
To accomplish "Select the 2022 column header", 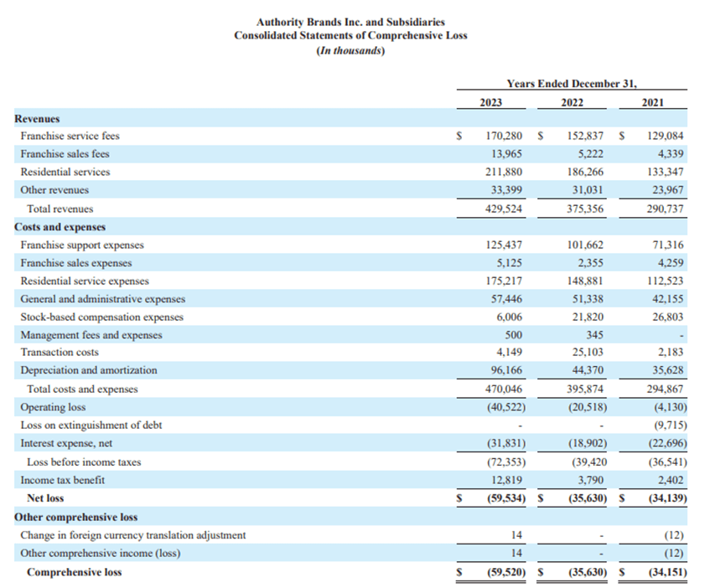I will (572, 102).
